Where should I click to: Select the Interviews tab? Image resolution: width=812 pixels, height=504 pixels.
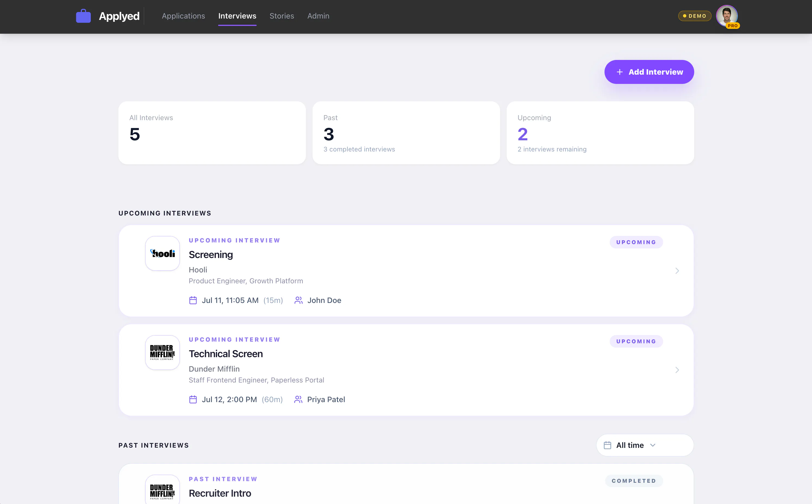pyautogui.click(x=237, y=16)
